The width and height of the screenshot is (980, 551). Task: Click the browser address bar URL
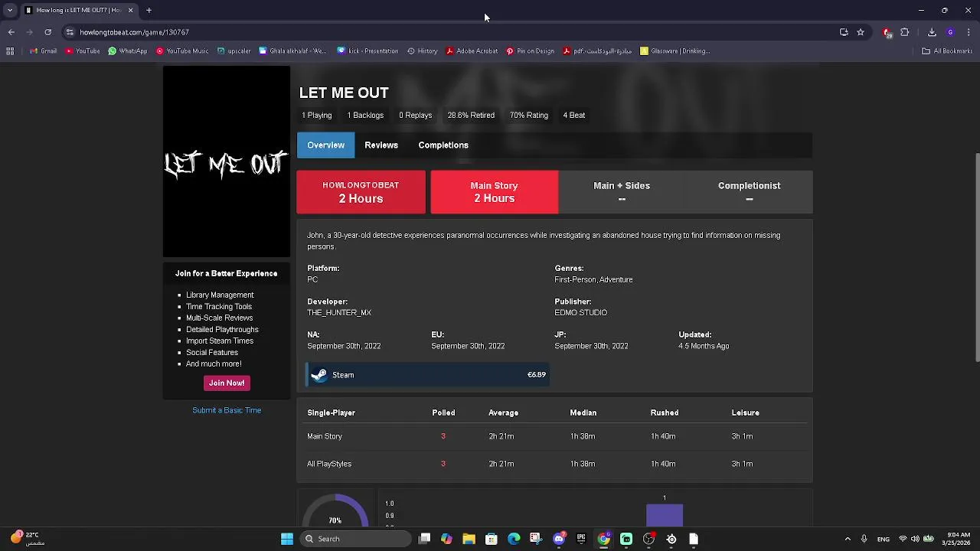click(134, 32)
